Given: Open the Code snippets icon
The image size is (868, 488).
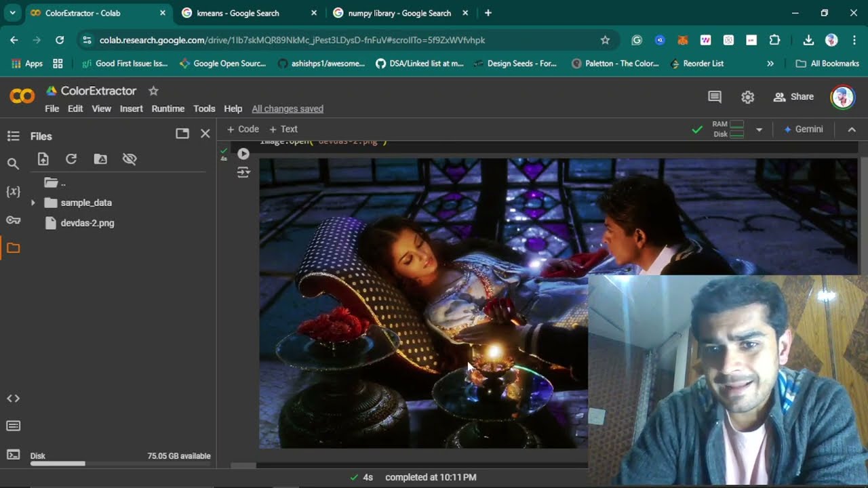Looking at the screenshot, I should click(x=13, y=399).
